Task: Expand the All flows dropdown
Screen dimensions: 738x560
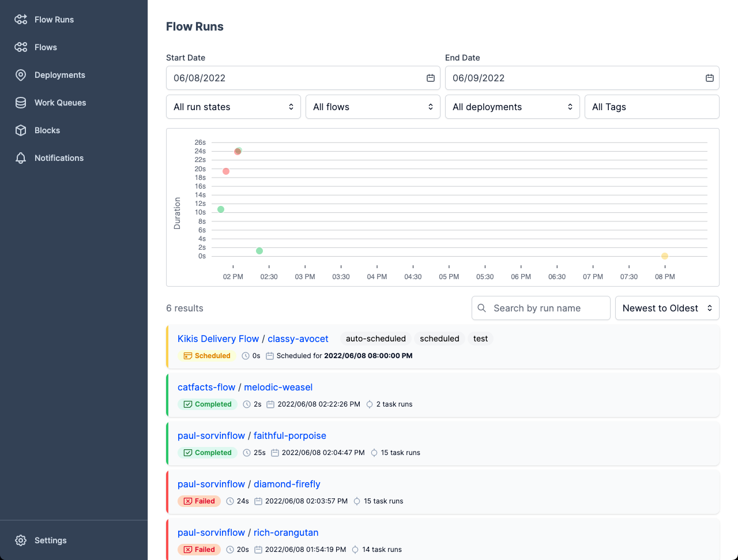Action: (372, 107)
